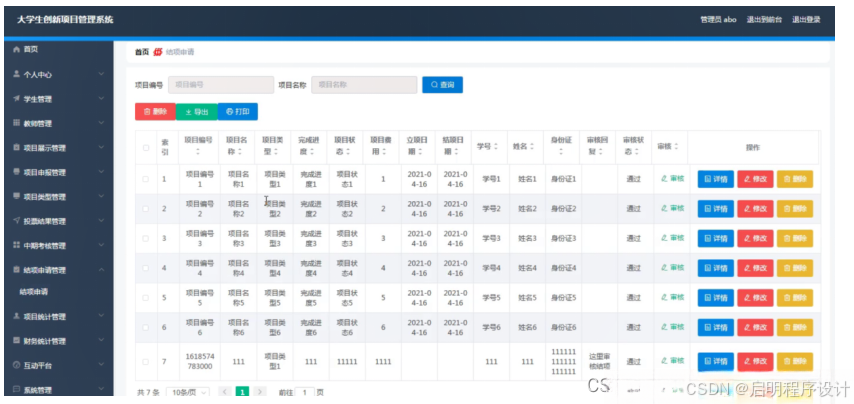The image size is (854, 404).
Task: Sort by the 姓名 column arrows
Action: 532,147
